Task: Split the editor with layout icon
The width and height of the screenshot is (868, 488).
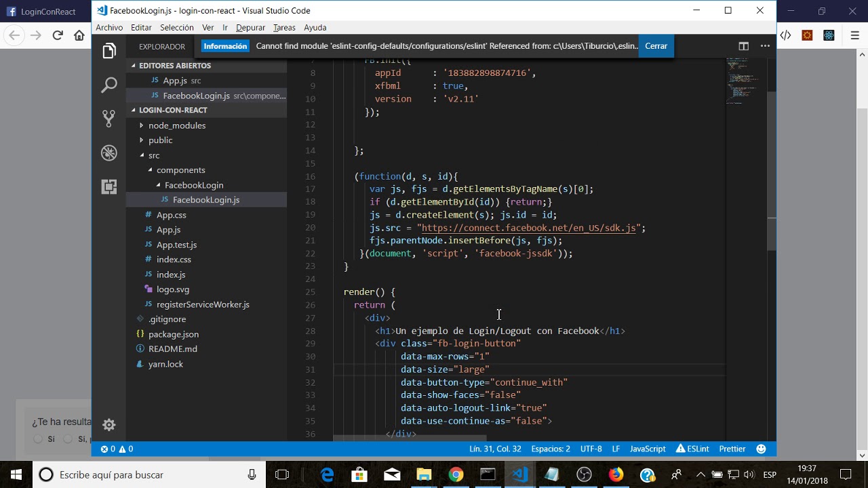Action: (x=744, y=46)
